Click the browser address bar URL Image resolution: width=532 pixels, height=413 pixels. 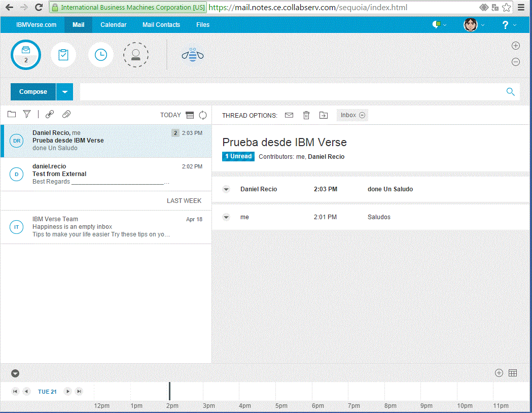[x=308, y=8]
